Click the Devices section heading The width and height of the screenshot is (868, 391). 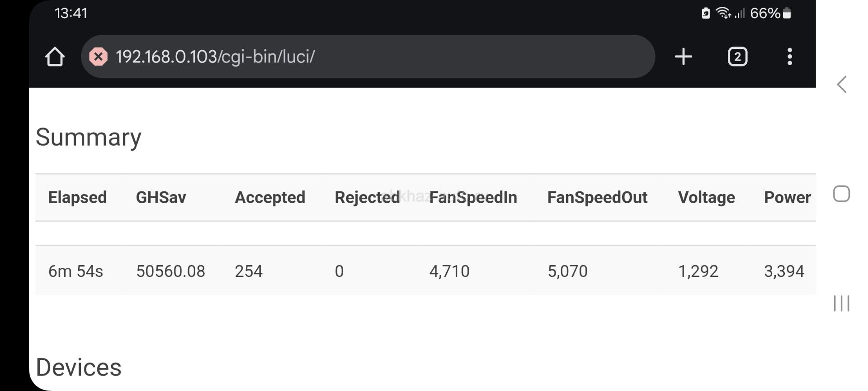[x=79, y=367]
